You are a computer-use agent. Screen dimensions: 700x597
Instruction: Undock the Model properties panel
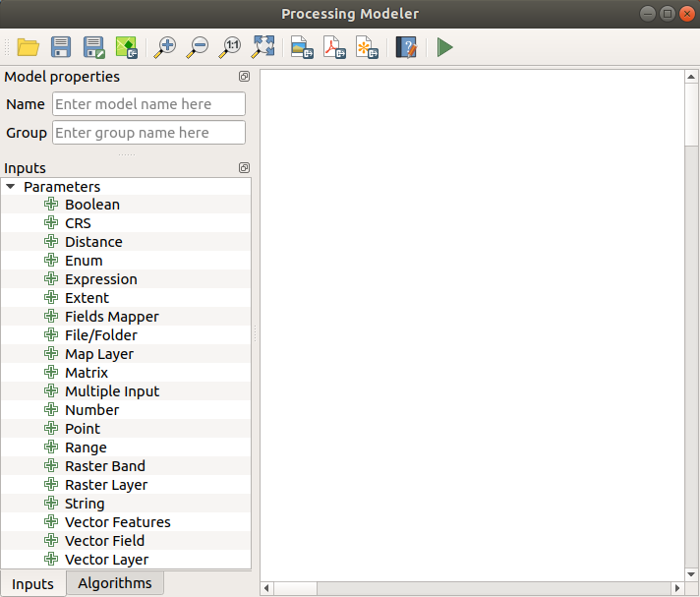coord(244,77)
